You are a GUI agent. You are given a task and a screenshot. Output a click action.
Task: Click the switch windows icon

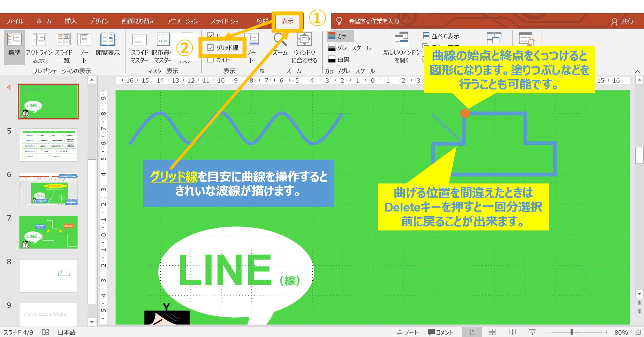[x=494, y=39]
